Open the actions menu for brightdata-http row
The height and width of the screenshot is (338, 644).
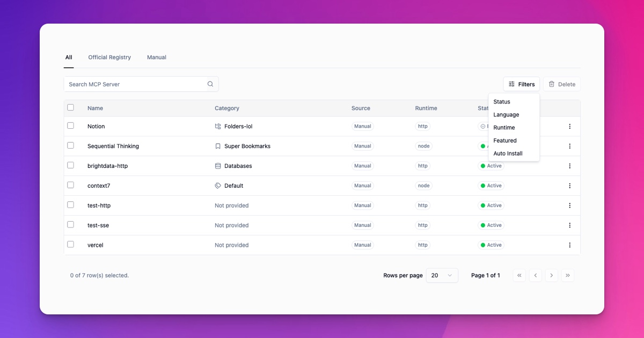(x=570, y=166)
